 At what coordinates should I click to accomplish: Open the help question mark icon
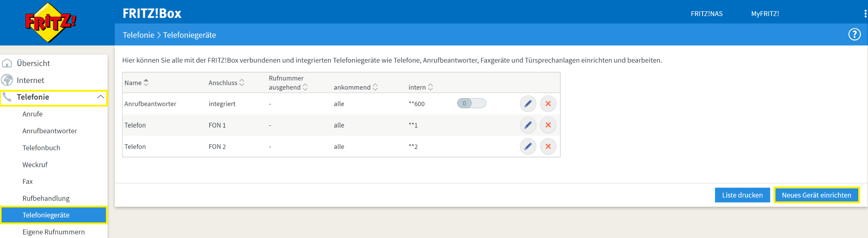click(x=854, y=35)
